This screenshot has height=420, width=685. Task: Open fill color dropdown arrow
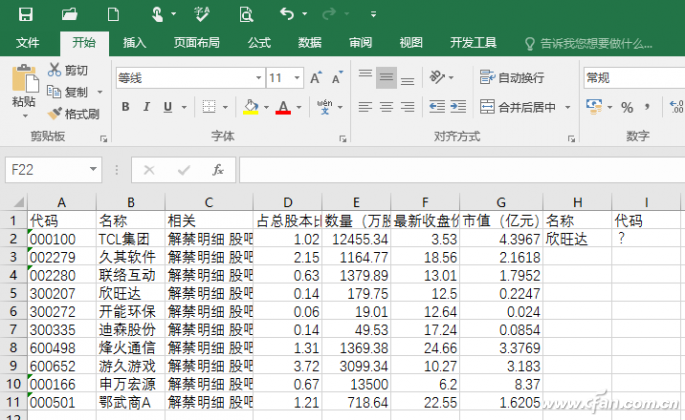(266, 107)
